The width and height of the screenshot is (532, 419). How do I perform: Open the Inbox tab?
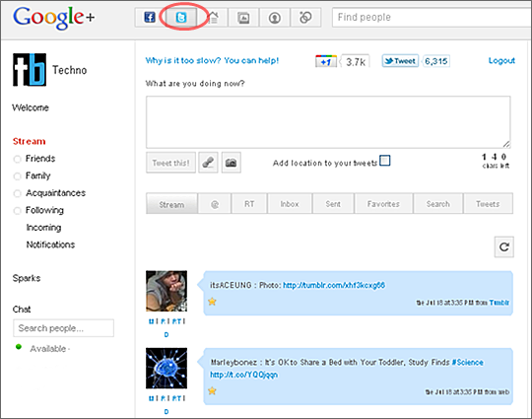(x=290, y=204)
